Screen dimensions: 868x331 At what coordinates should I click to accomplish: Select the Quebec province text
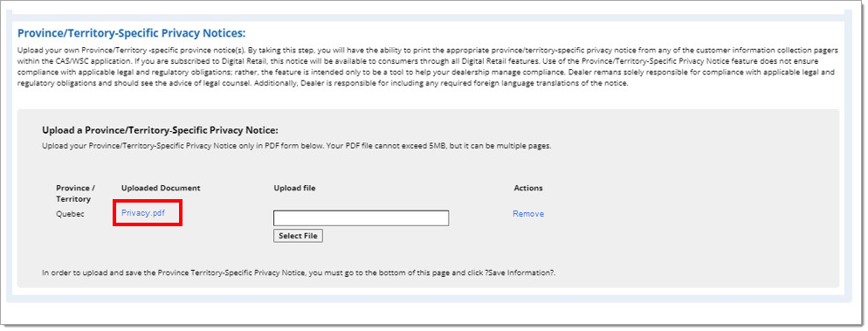tap(70, 214)
